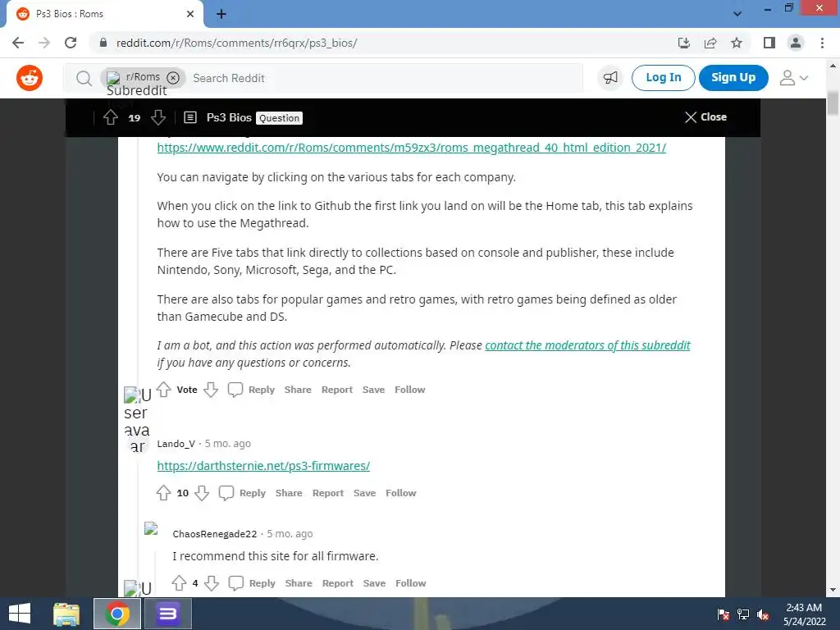Save the bot comment

373,390
